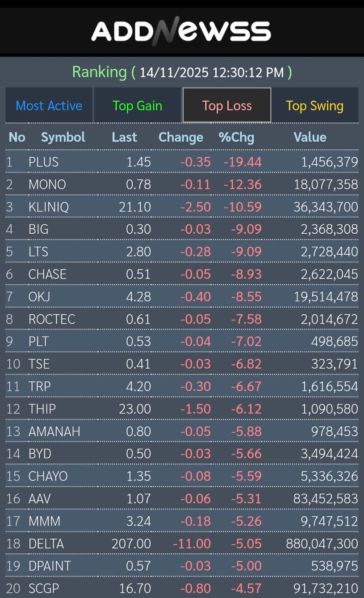
Task: Sort by the Symbol column header
Action: [x=63, y=137]
